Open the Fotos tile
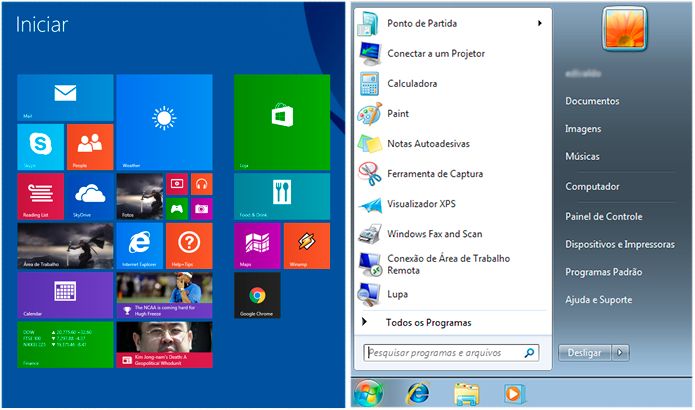Screen dimensions: 695x410 [140, 196]
